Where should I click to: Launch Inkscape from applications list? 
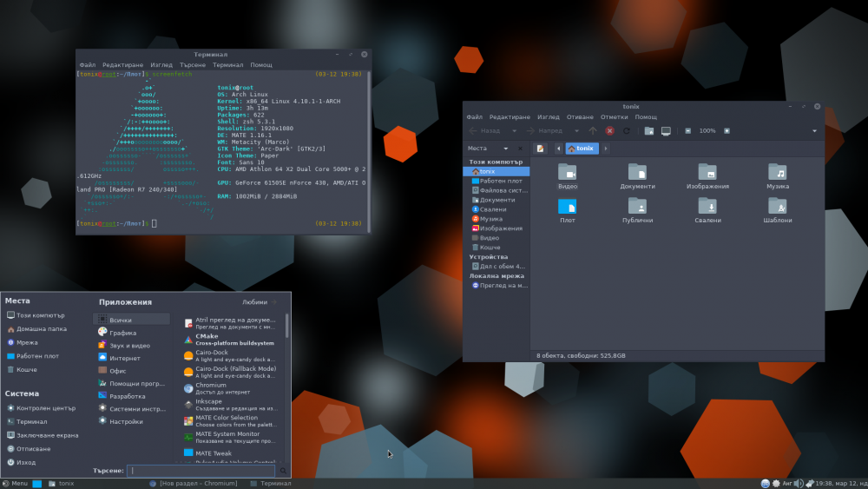tap(233, 405)
